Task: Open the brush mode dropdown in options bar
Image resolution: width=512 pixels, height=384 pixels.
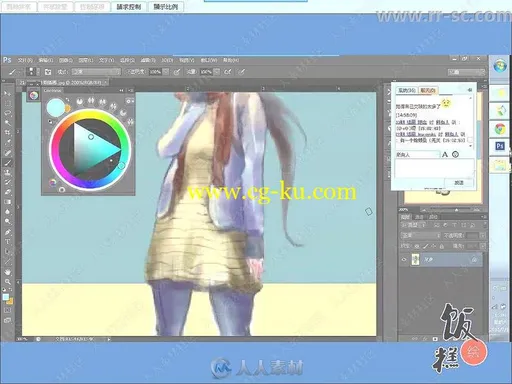Action: 96,72
